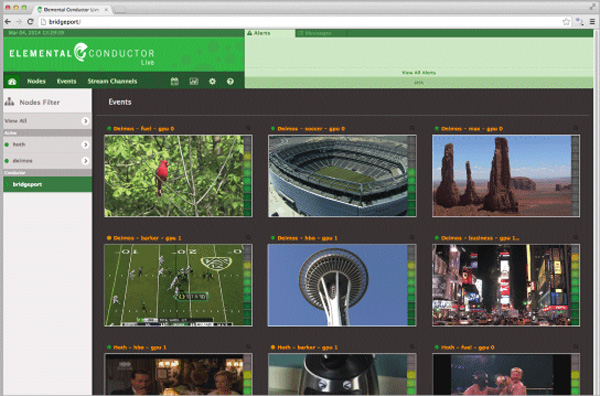The height and width of the screenshot is (396, 600).
Task: Click the hoth node label
Action: 19,145
